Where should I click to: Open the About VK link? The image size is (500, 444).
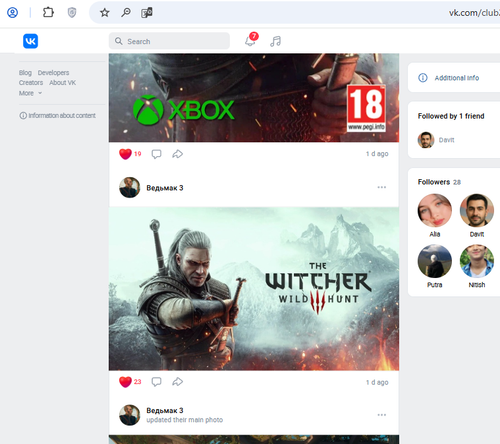tap(63, 83)
